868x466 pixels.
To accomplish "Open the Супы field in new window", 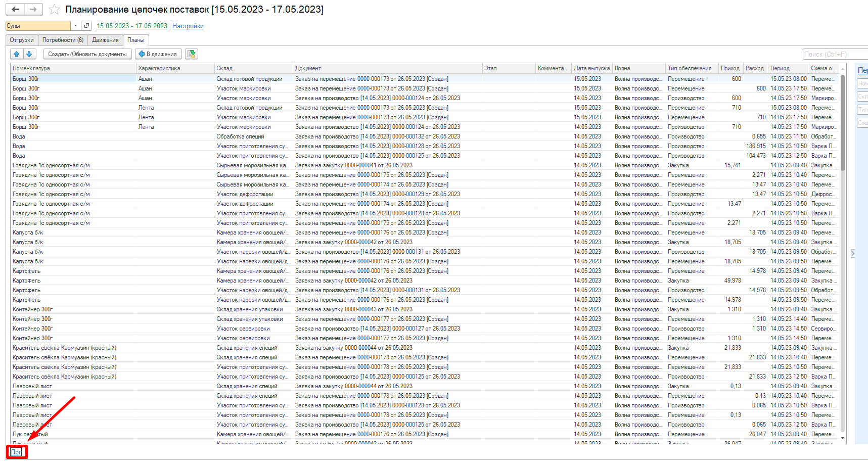I will pos(86,26).
